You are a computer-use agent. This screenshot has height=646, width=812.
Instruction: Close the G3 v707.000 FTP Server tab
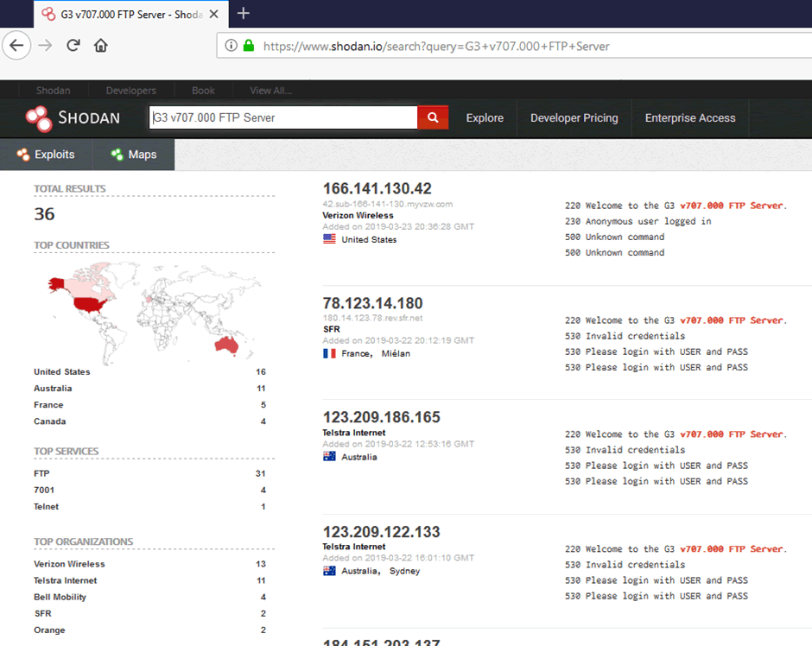[213, 15]
